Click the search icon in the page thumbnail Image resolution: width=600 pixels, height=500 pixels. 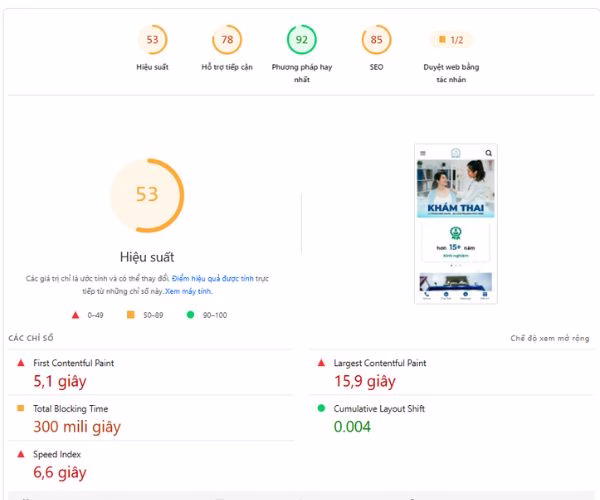point(489,153)
